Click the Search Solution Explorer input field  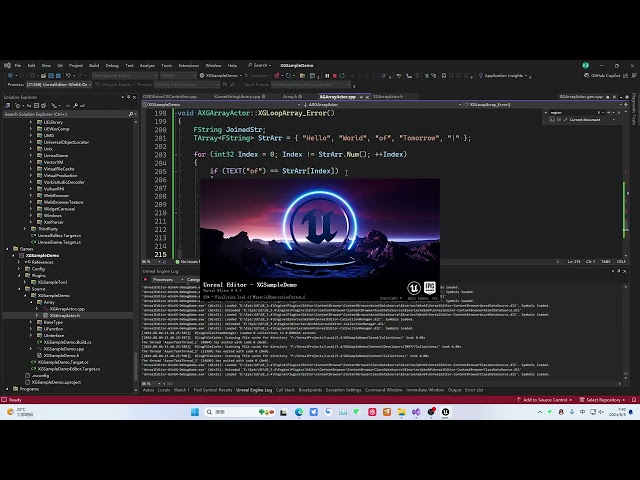click(65, 114)
